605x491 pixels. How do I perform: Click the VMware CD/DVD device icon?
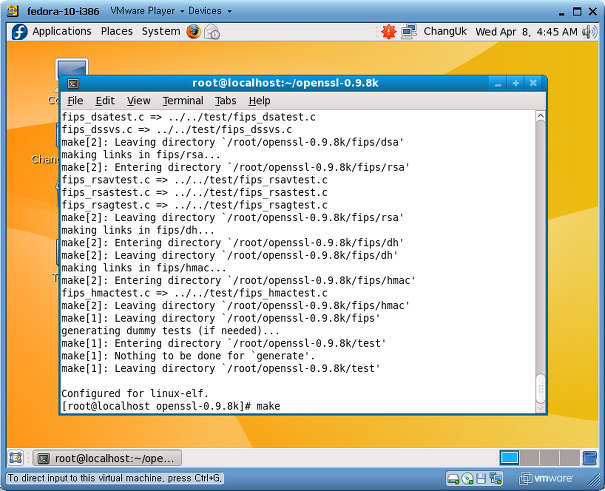tap(468, 479)
